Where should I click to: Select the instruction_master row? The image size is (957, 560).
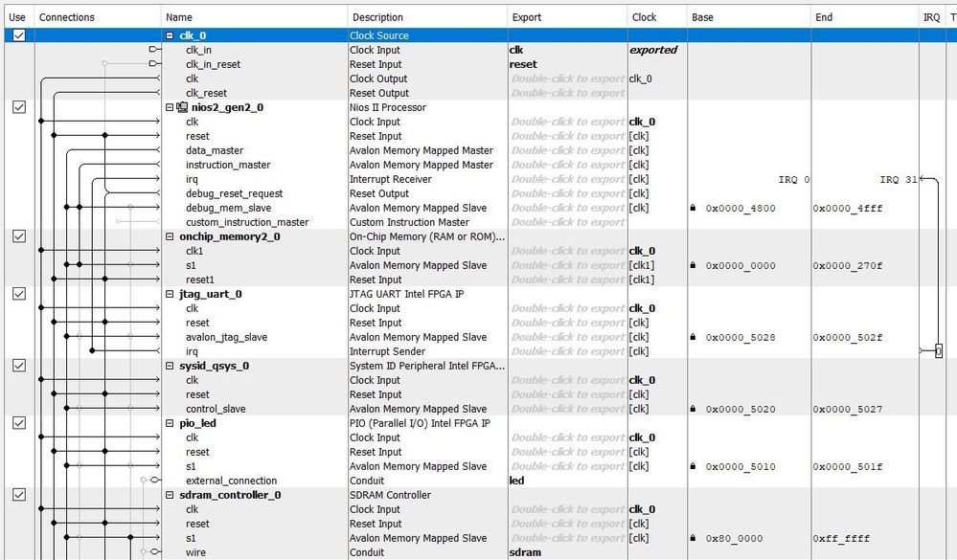[228, 165]
